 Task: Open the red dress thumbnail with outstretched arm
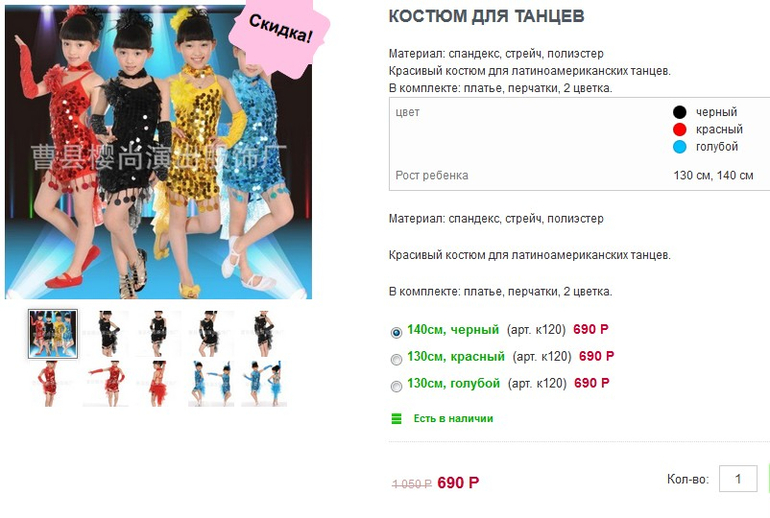(x=106, y=384)
